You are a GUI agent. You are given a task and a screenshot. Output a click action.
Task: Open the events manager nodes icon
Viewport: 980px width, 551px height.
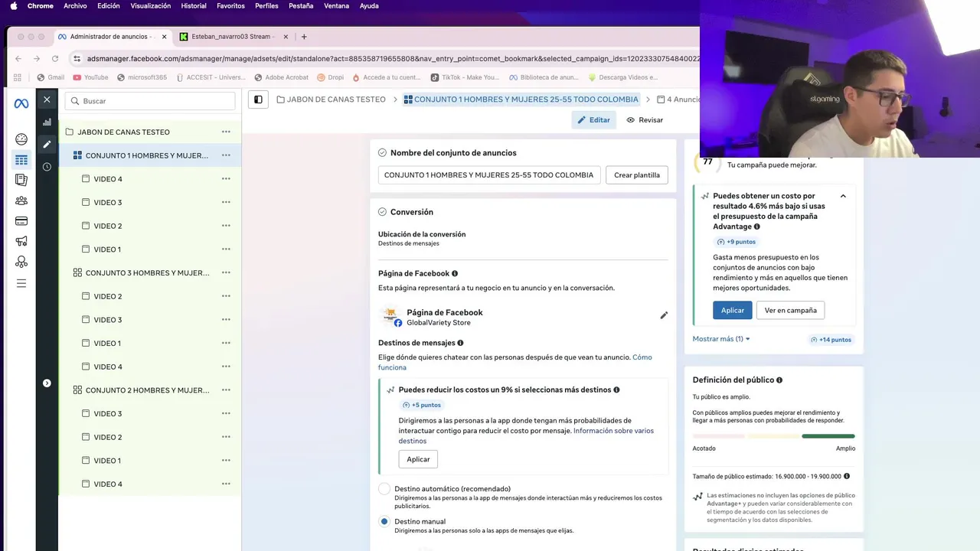[x=21, y=262]
